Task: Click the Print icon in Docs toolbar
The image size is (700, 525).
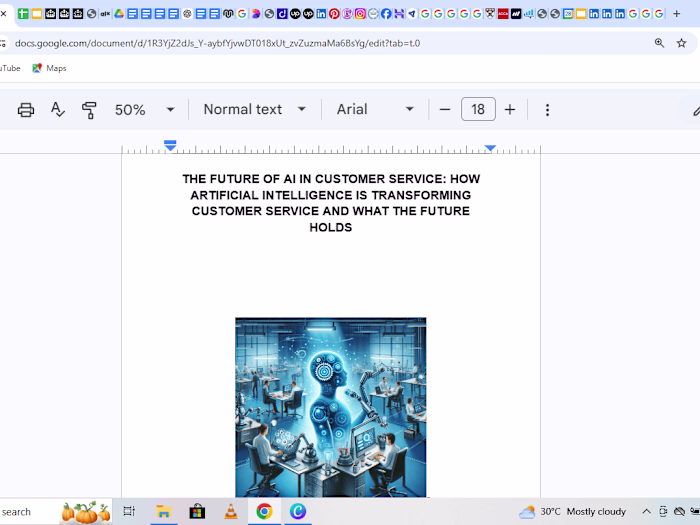Action: (x=25, y=109)
